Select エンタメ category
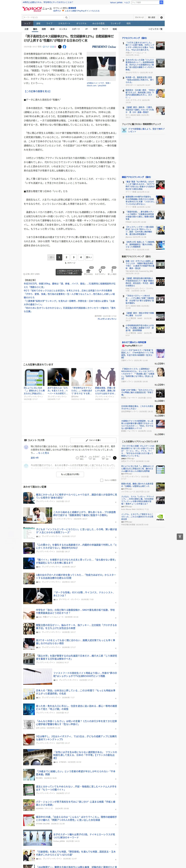Image resolution: width=186 pixels, height=868 pixels. coord(63,29)
